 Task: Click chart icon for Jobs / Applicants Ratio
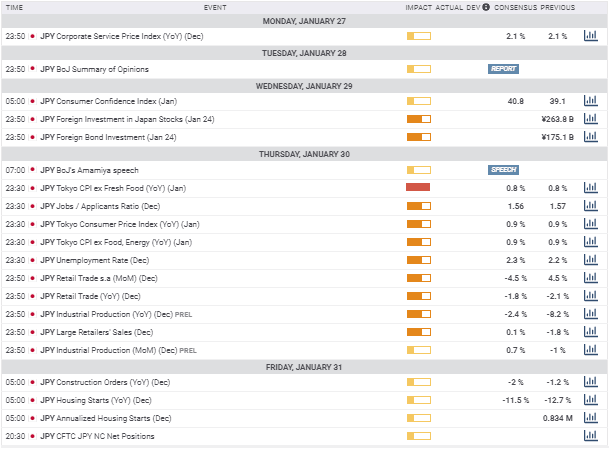click(x=590, y=206)
